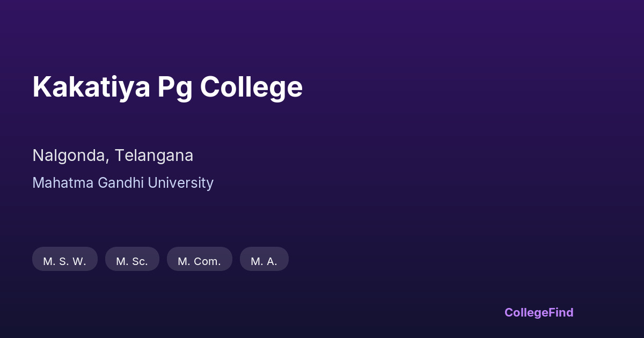644x338 pixels.
Task: Click the word Mahatma in the university name
Action: click(63, 183)
